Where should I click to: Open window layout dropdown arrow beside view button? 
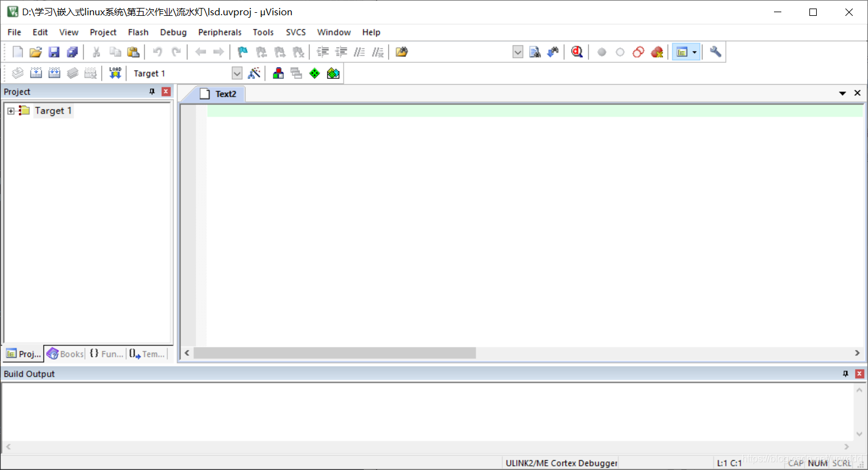[x=695, y=52]
